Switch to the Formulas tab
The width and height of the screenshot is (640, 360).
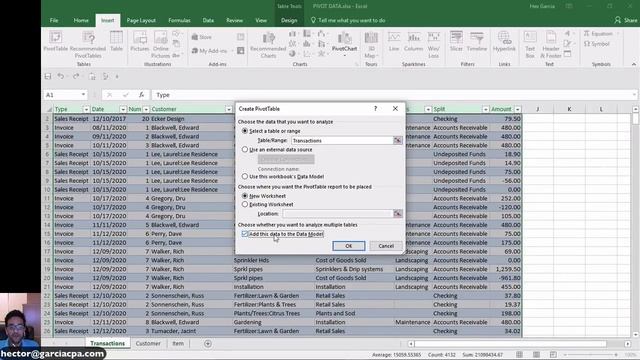click(x=179, y=20)
